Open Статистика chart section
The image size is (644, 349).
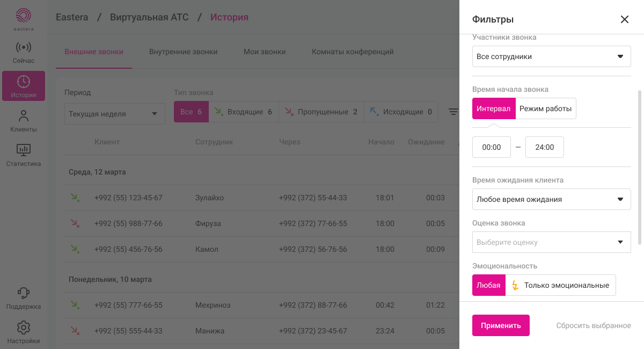click(x=24, y=155)
